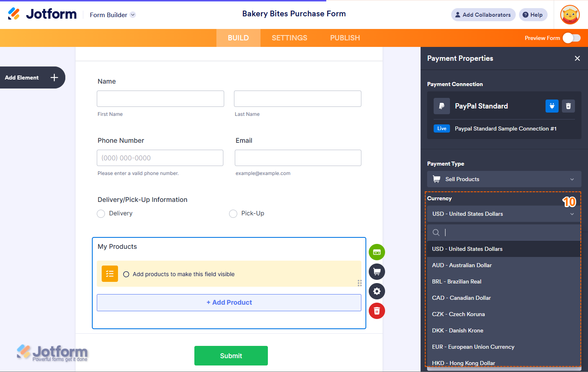Select the Pick-Up radio option
Viewport: 588px width, 372px height.
pyautogui.click(x=233, y=214)
